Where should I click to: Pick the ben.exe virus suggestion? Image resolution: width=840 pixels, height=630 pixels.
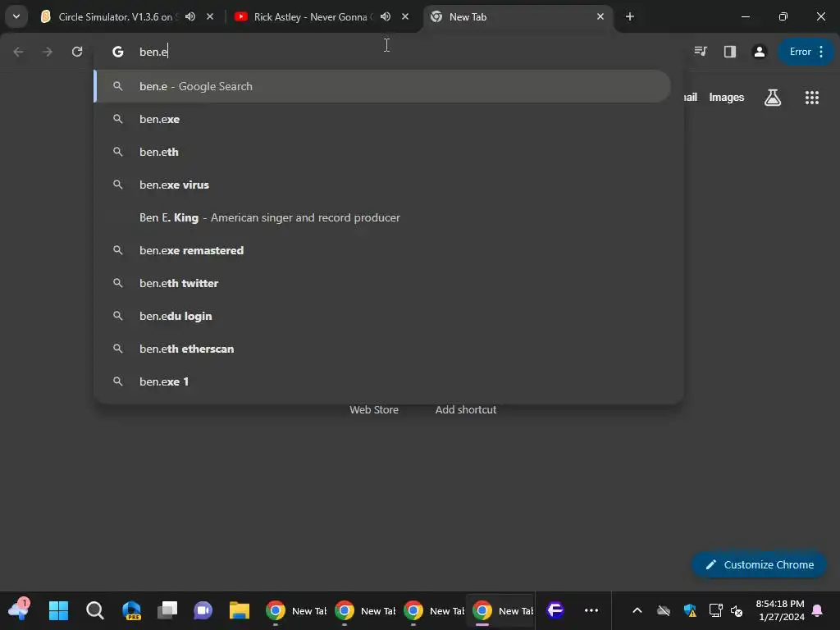(x=382, y=185)
